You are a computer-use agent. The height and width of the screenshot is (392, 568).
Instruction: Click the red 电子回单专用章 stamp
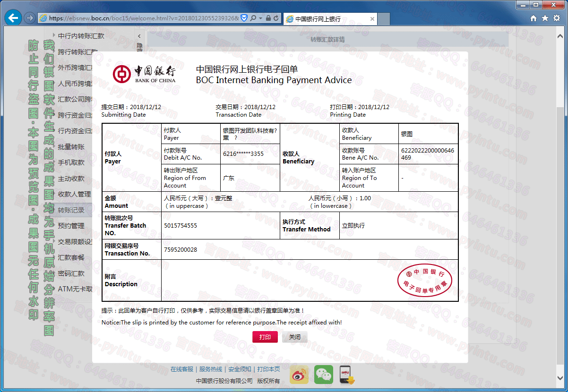(x=424, y=280)
